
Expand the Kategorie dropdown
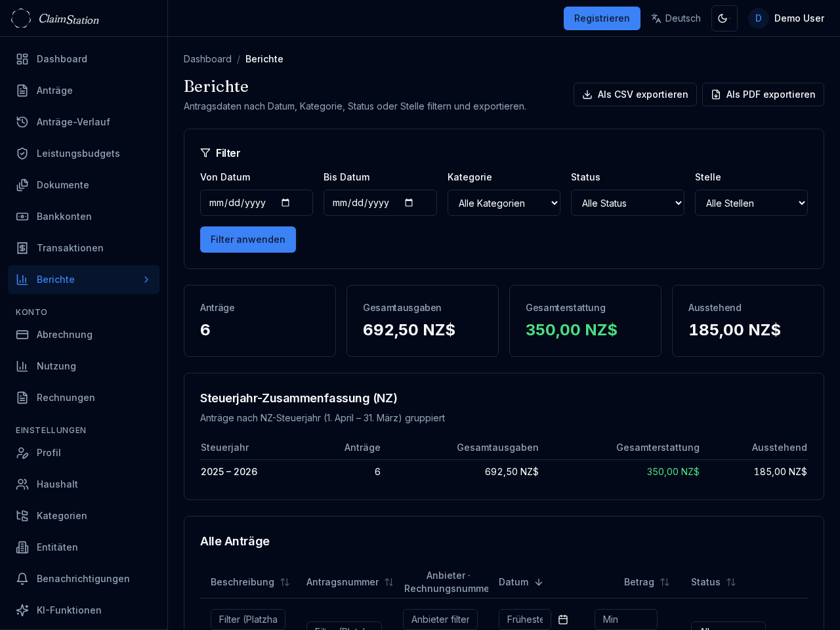[503, 203]
